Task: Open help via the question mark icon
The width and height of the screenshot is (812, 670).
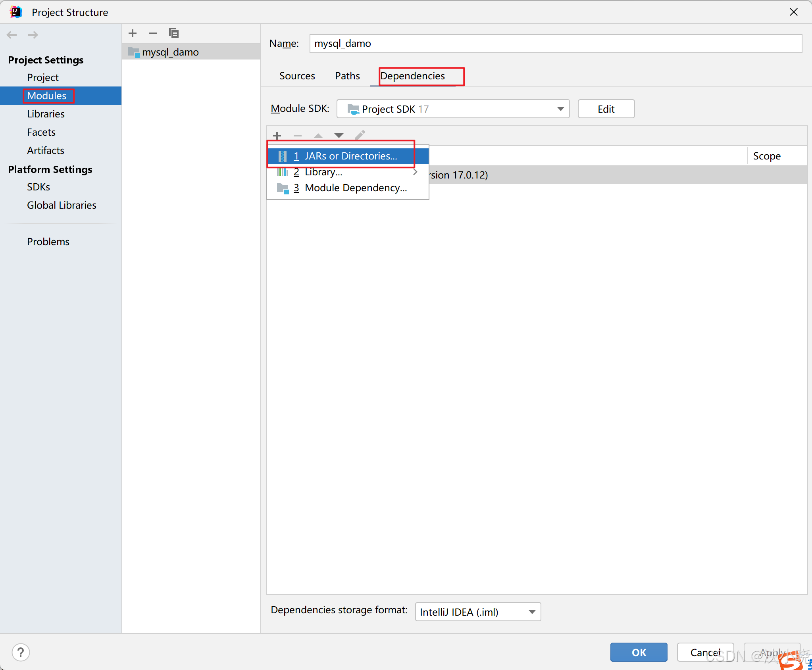Action: coord(21,652)
